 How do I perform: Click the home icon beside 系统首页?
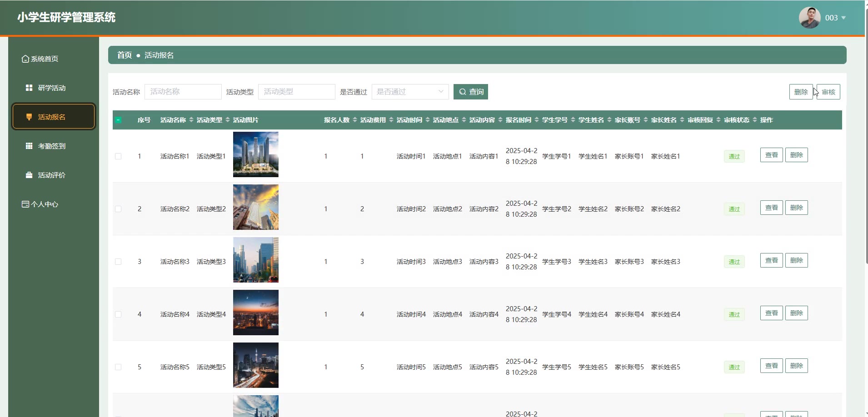coord(25,59)
